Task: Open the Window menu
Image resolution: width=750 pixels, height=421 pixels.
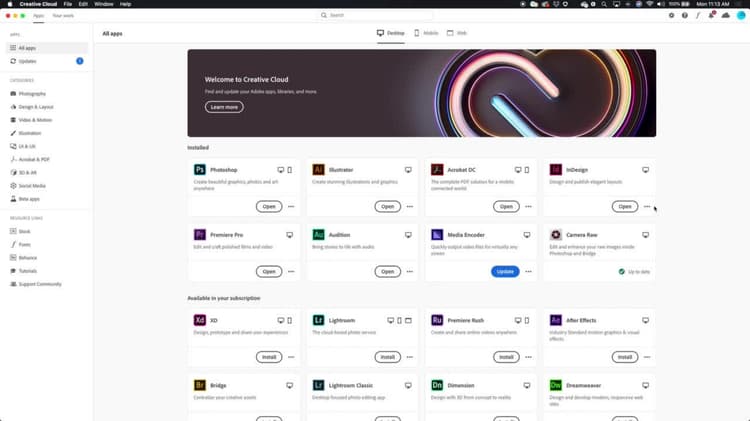Action: [x=104, y=4]
